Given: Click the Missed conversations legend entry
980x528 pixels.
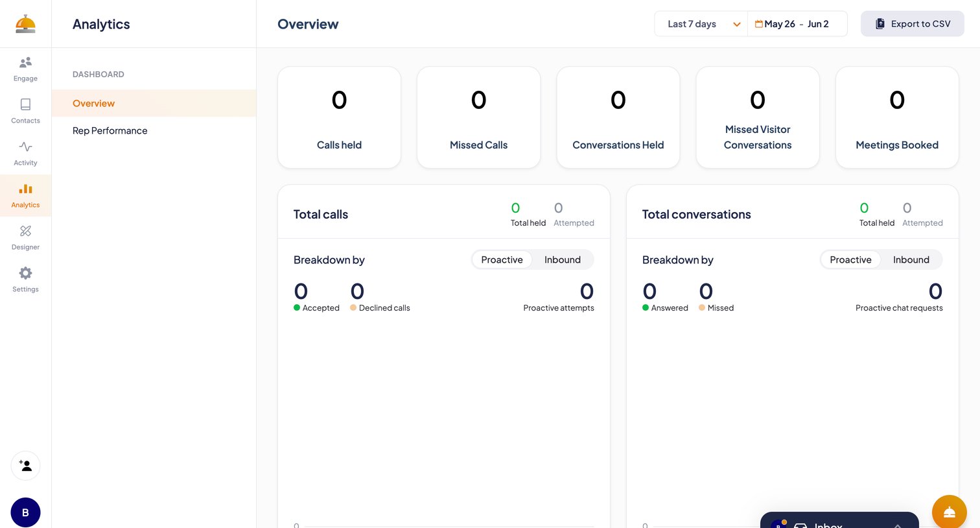Looking at the screenshot, I should click(x=716, y=308).
